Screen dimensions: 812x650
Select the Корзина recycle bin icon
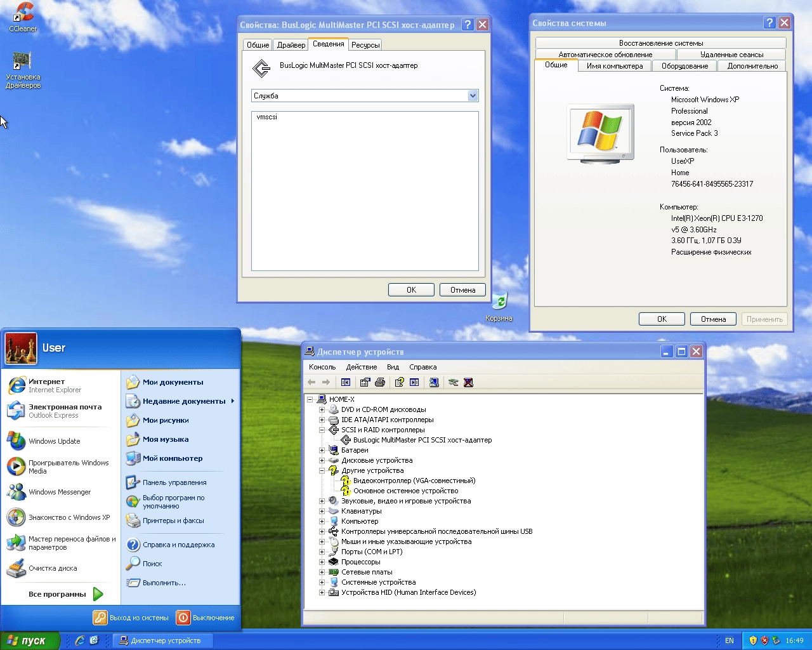(x=499, y=307)
